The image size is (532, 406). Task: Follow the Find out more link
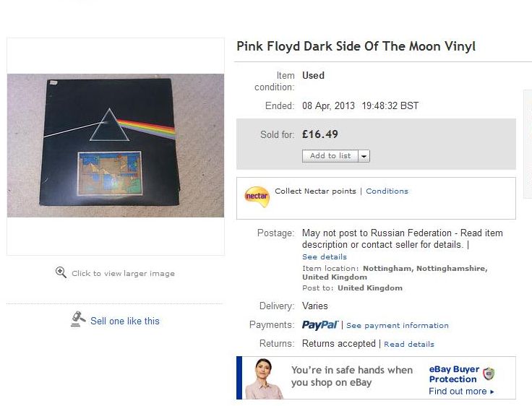pyautogui.click(x=460, y=392)
